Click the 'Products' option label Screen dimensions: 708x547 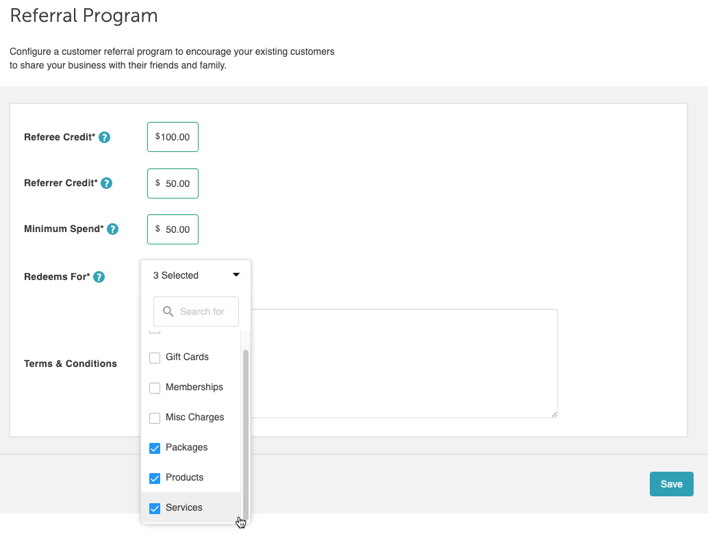click(184, 477)
